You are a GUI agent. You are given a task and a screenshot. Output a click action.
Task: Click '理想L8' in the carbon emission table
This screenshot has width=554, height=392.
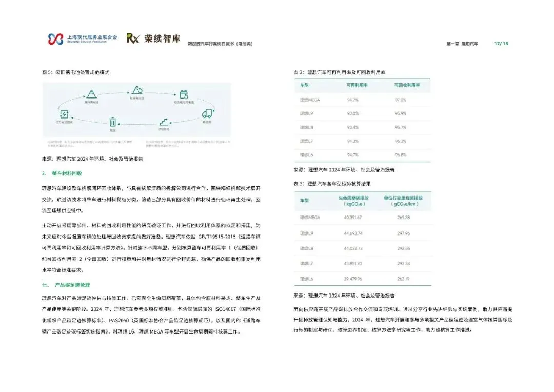(x=306, y=248)
